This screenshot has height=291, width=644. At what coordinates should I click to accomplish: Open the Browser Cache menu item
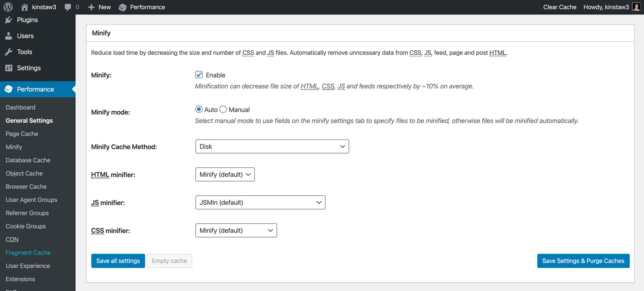26,186
